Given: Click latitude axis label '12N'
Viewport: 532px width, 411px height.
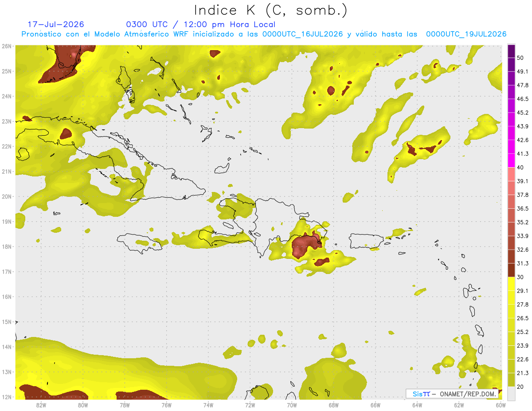Looking at the screenshot, I should [7, 397].
